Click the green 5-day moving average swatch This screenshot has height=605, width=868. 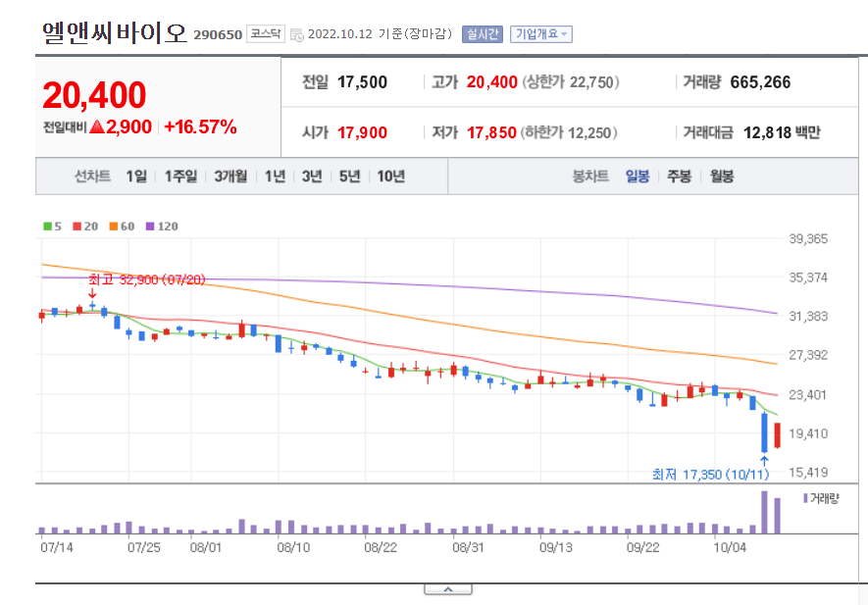pos(48,227)
